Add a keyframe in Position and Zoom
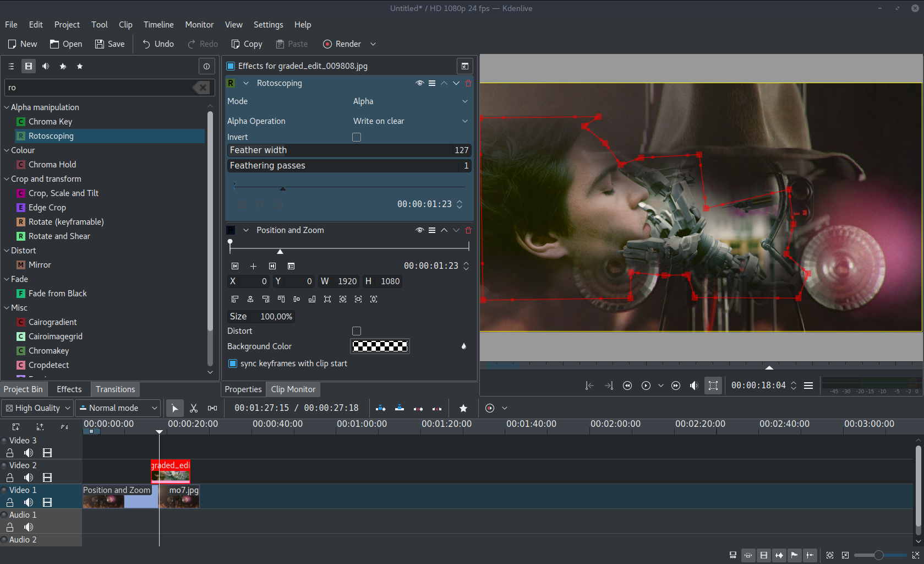Image resolution: width=924 pixels, height=564 pixels. click(254, 266)
